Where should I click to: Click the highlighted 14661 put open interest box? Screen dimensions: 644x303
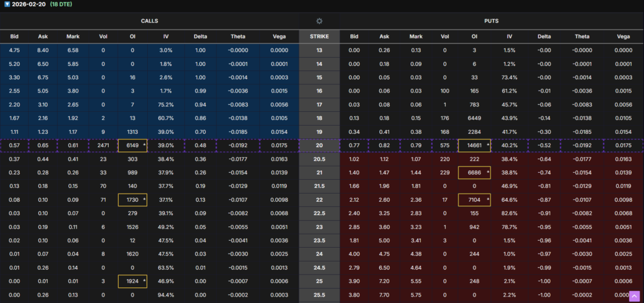click(474, 146)
